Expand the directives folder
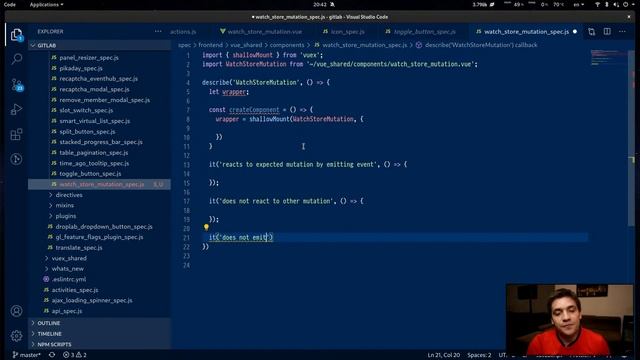Image resolution: width=640 pixels, height=360 pixels. pos(69,195)
